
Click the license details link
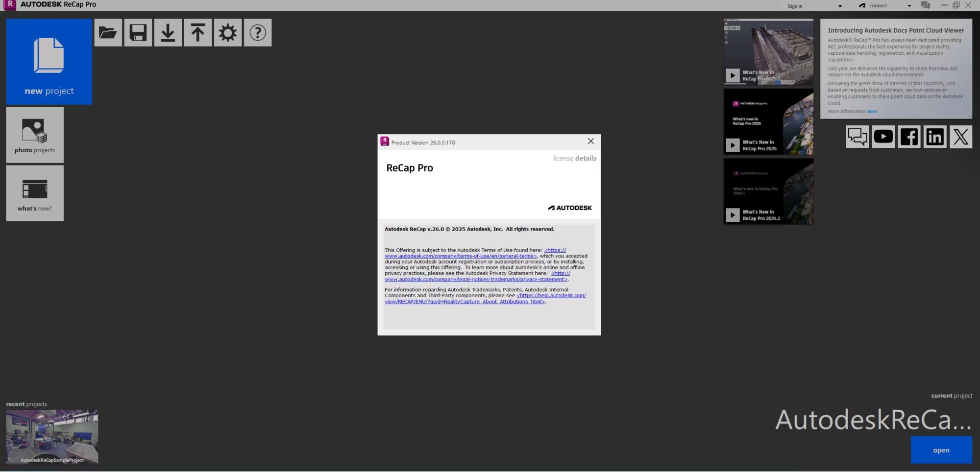click(574, 158)
